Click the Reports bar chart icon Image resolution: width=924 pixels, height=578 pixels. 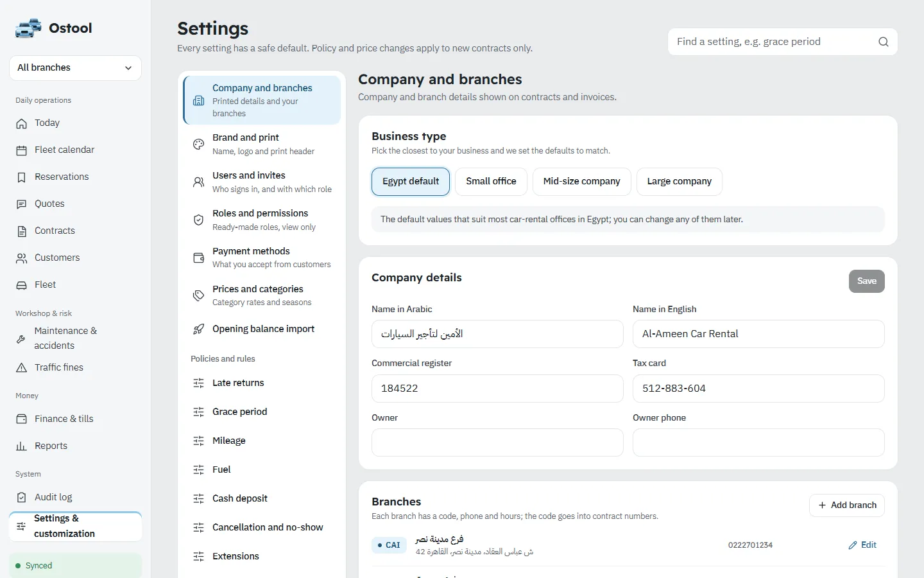click(22, 446)
